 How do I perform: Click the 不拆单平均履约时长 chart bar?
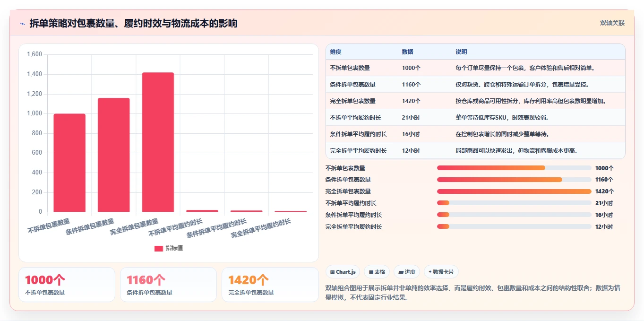[x=202, y=211]
